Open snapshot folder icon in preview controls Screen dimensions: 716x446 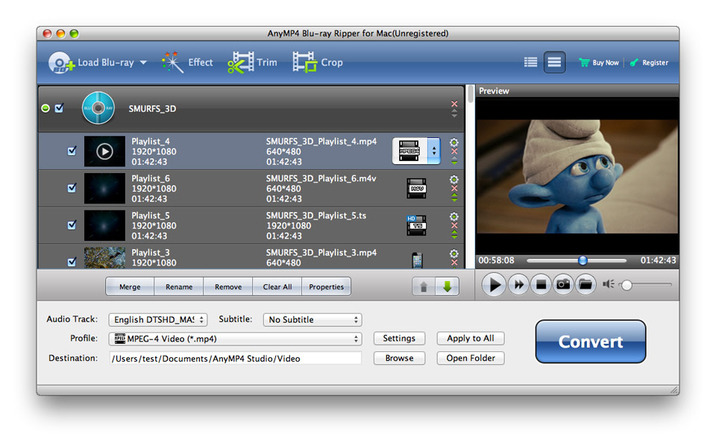[x=585, y=285]
